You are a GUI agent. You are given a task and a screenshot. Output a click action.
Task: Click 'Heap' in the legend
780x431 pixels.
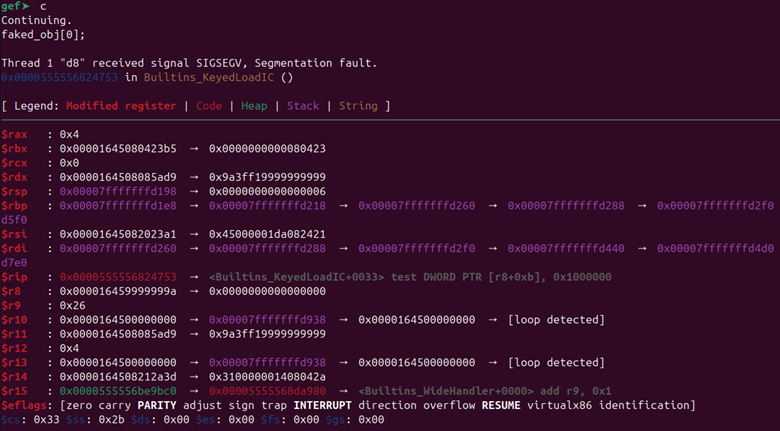(254, 106)
